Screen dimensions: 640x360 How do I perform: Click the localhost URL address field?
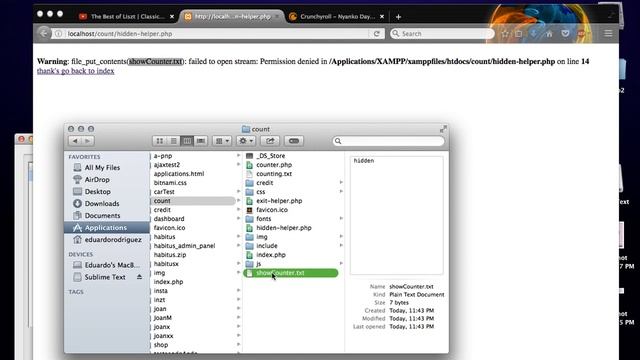(216, 34)
